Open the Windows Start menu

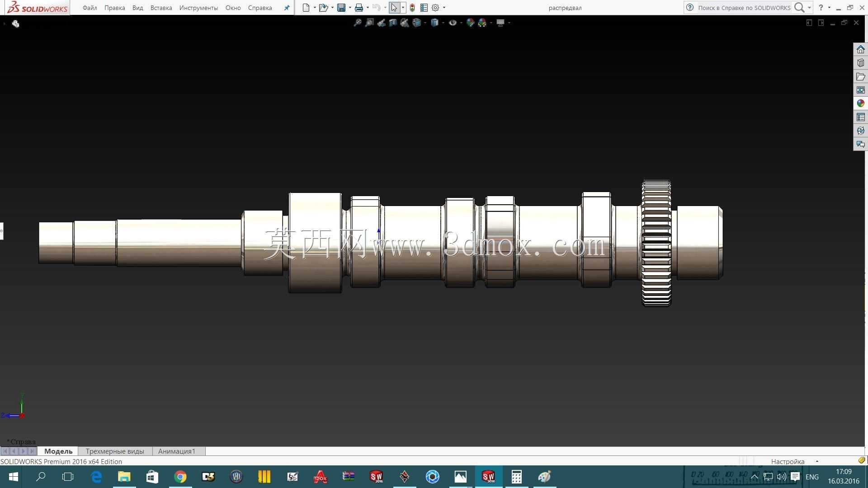coord(14,477)
